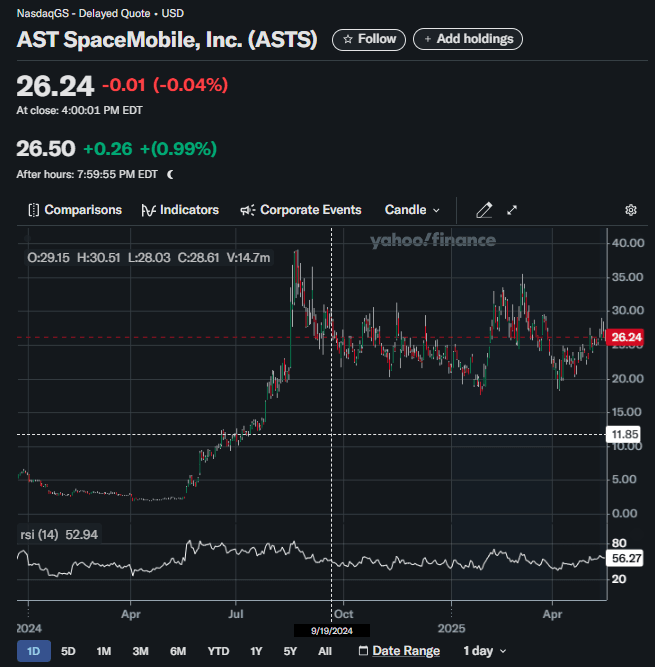Click the after-hours moon icon
Image resolution: width=655 pixels, height=667 pixels.
pyautogui.click(x=170, y=174)
